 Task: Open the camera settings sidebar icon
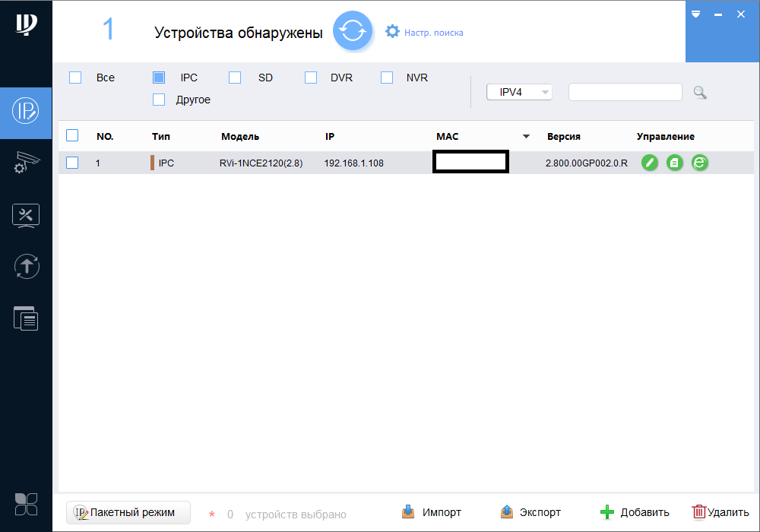pyautogui.click(x=26, y=163)
